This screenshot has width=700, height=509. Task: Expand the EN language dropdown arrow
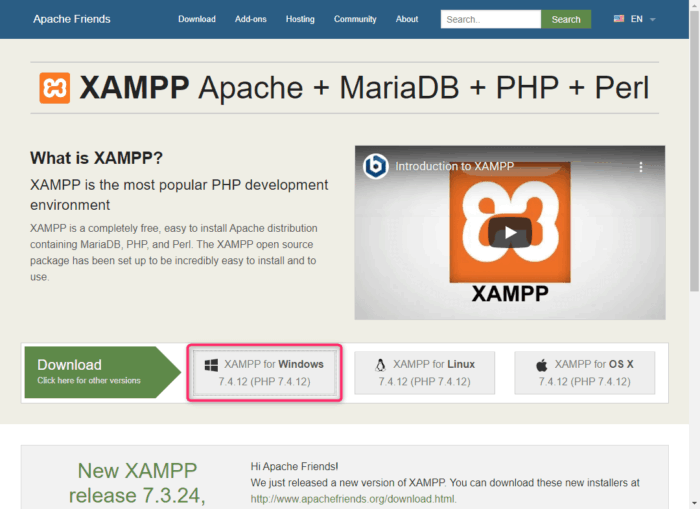pyautogui.click(x=652, y=20)
